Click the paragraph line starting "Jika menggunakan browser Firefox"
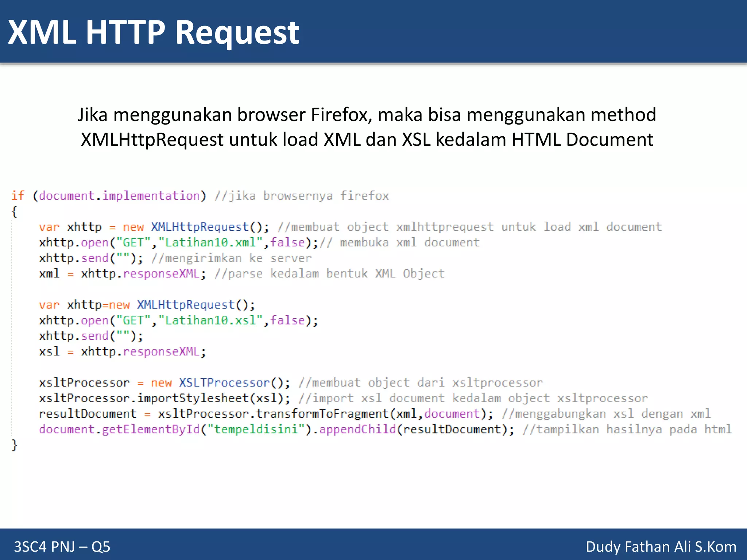 tap(367, 114)
